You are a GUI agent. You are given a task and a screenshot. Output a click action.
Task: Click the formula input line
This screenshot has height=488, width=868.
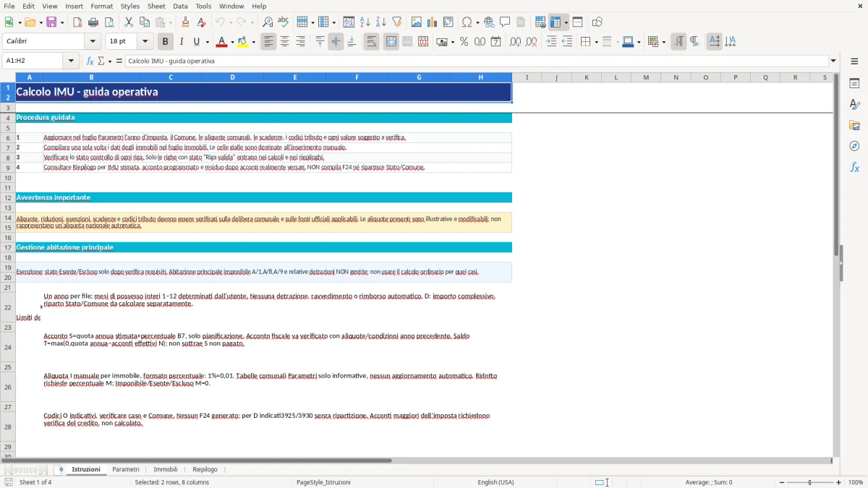click(476, 61)
